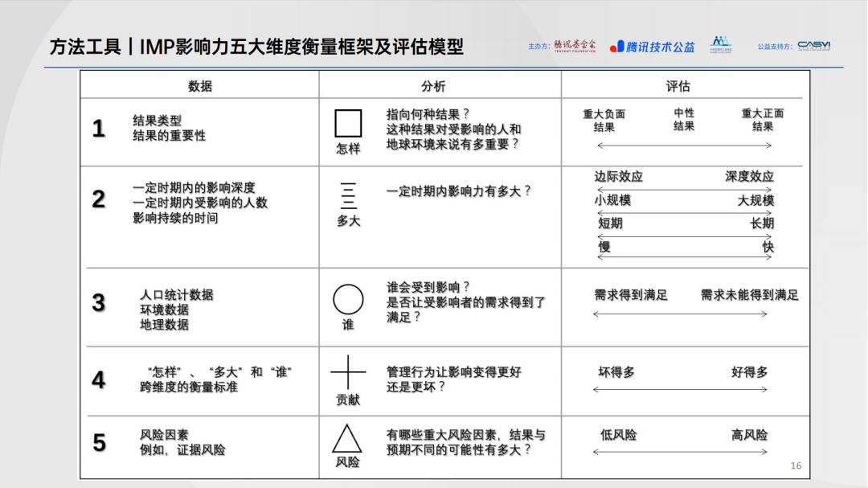Viewport: 868px width, 488px height.
Task: Click the text 跨维度的衡量标准
Action: 188,388
